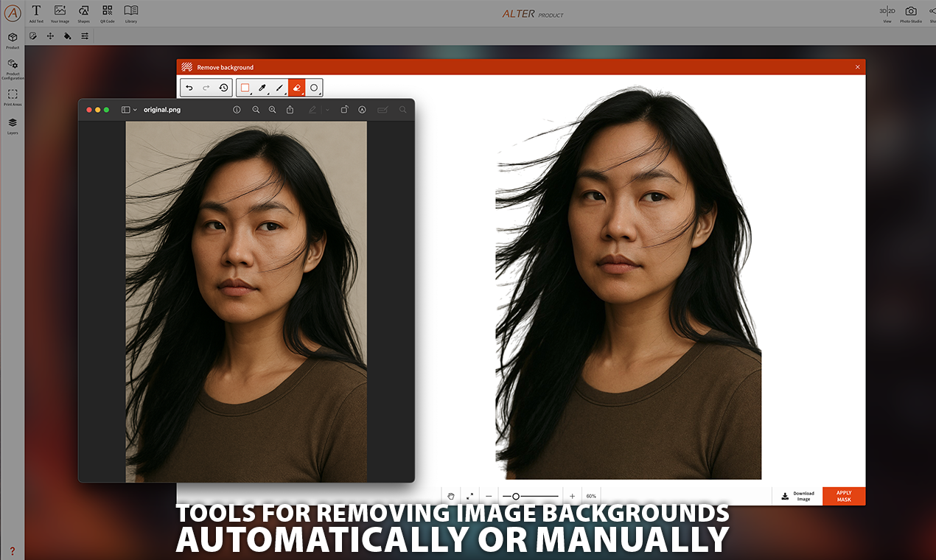This screenshot has height=560, width=936.
Task: Open Product Configuration in sidebar
Action: pos(13,69)
